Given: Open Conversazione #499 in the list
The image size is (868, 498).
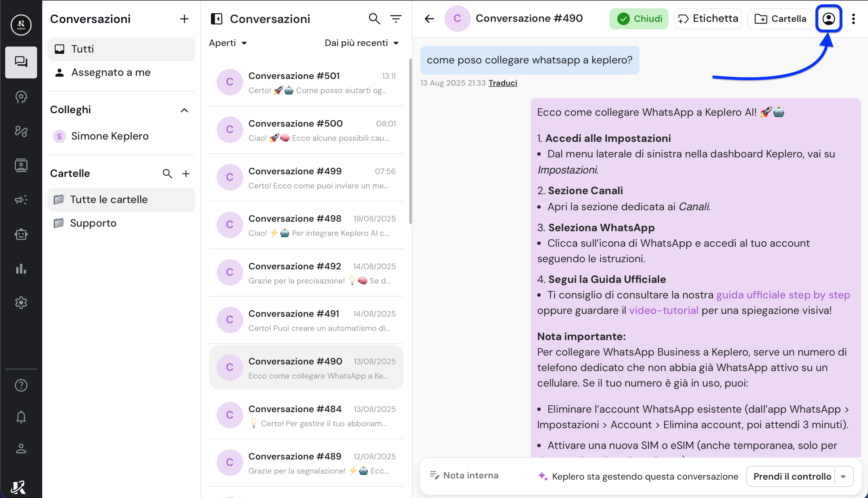Looking at the screenshot, I should pyautogui.click(x=306, y=177).
